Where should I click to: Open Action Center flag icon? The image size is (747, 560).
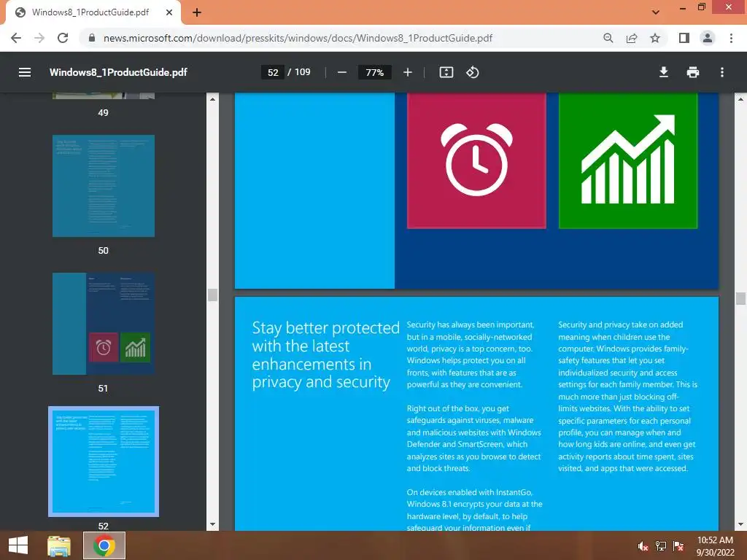click(x=678, y=546)
